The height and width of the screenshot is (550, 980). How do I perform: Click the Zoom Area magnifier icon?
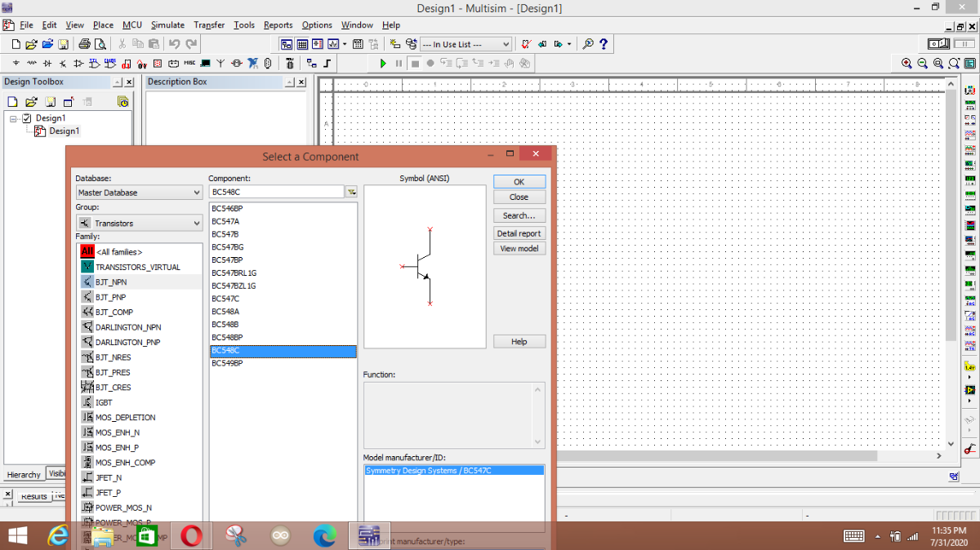coord(938,63)
